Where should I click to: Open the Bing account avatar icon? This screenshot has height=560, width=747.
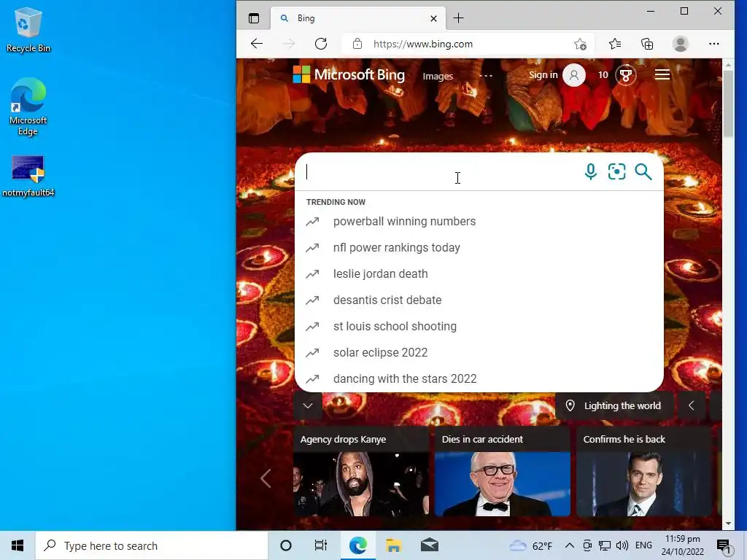point(574,75)
